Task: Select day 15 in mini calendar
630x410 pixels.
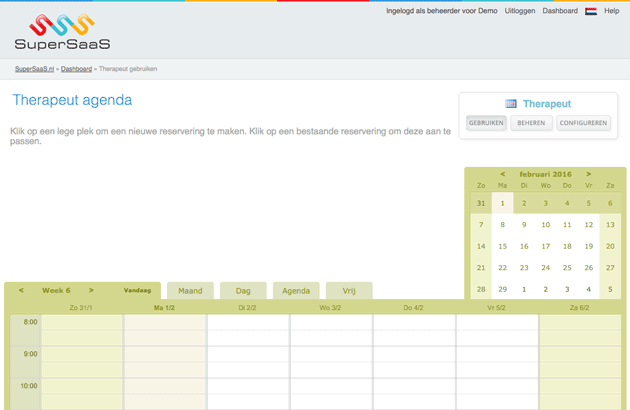Action: pos(502,246)
